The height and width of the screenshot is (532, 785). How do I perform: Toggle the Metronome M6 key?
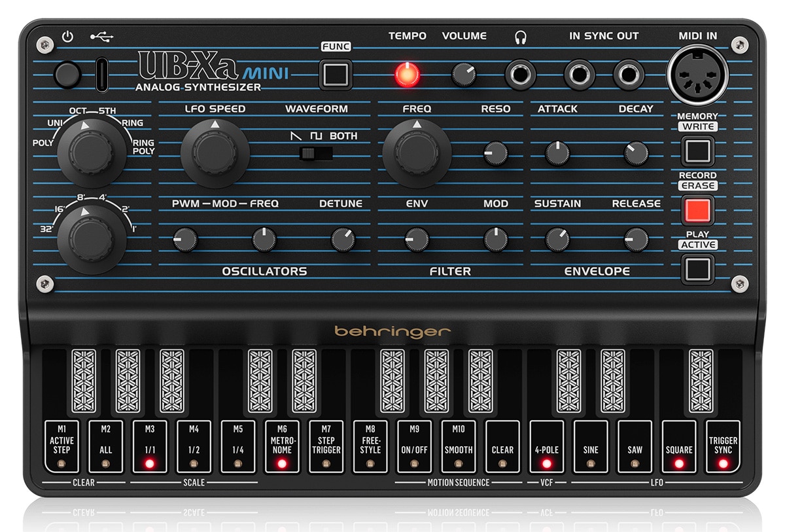tap(282, 446)
